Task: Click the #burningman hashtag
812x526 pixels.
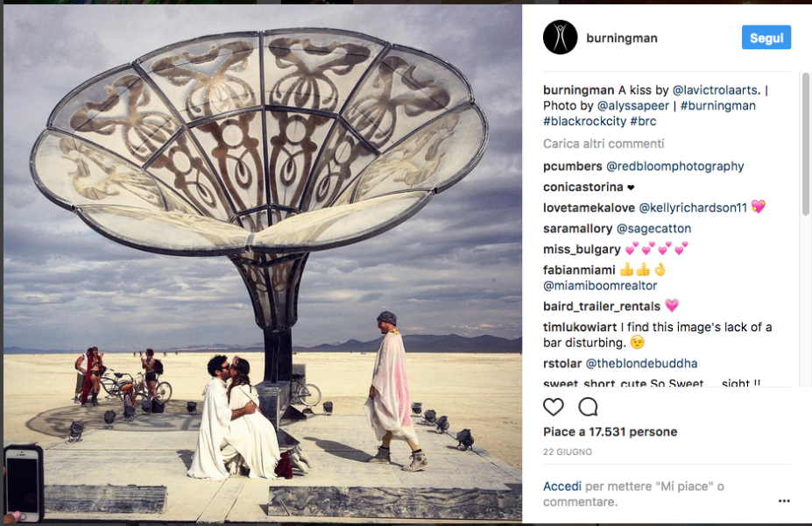Action: tap(717, 106)
